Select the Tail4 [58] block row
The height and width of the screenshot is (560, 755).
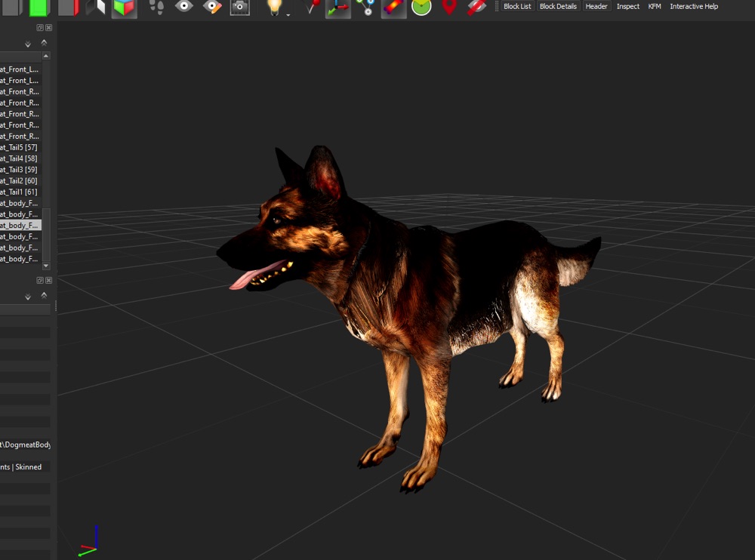pos(20,158)
